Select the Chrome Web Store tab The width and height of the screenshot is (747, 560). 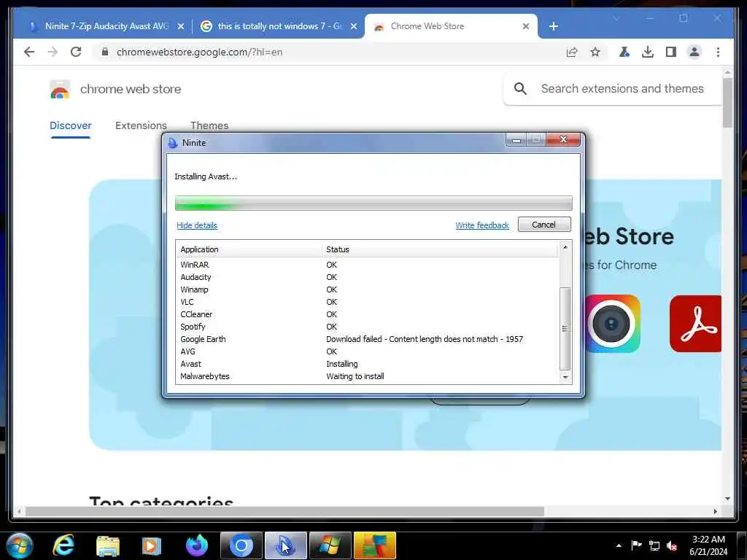(x=450, y=26)
